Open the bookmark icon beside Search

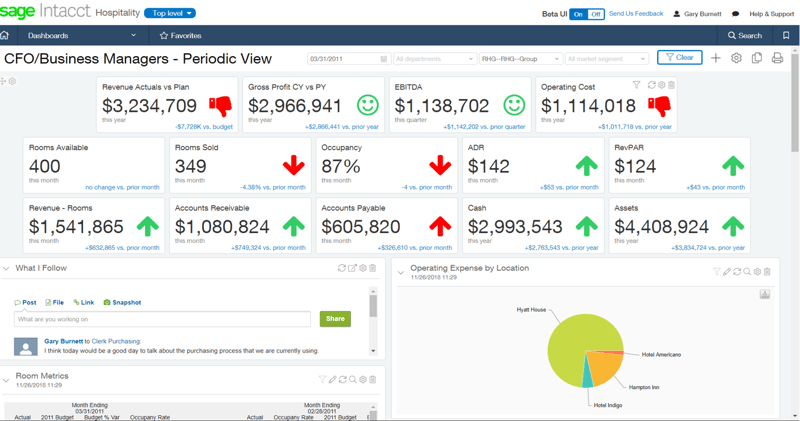[786, 35]
